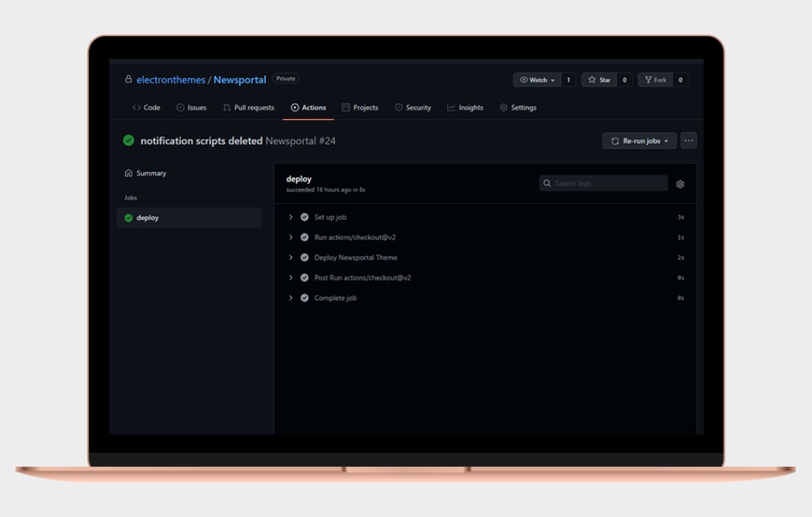This screenshot has width=812, height=517.
Task: Star the repository
Action: tap(599, 80)
